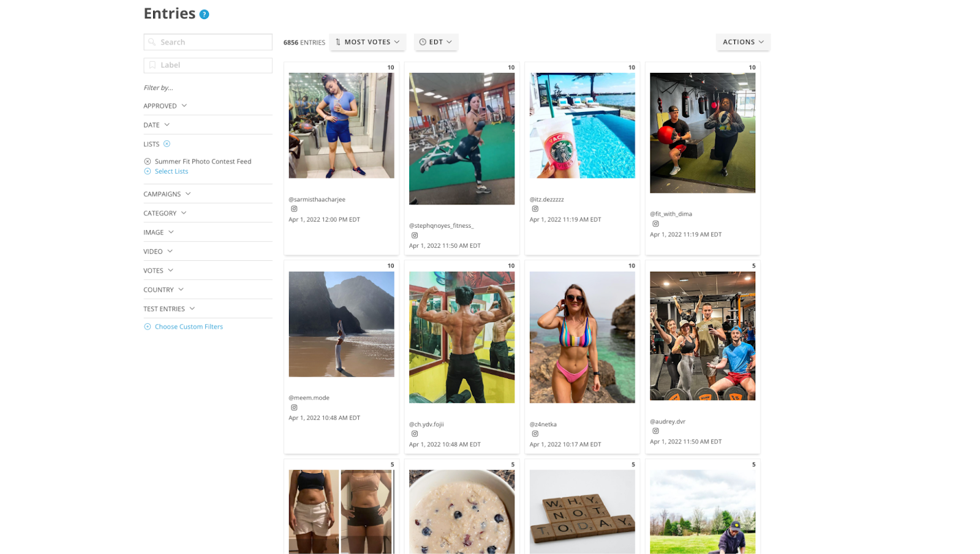980x554 pixels.
Task: Remove Summer Fit Photo Contest Feed list filter
Action: click(147, 162)
